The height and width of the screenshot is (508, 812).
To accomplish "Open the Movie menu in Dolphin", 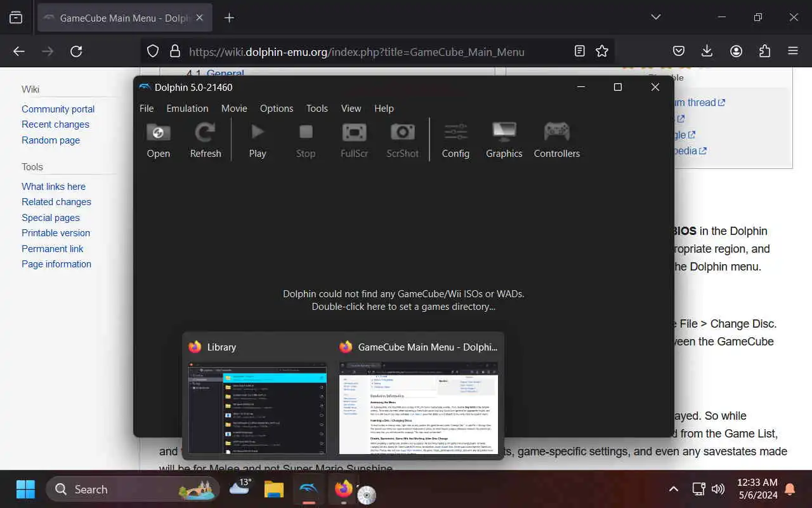I will tap(234, 109).
